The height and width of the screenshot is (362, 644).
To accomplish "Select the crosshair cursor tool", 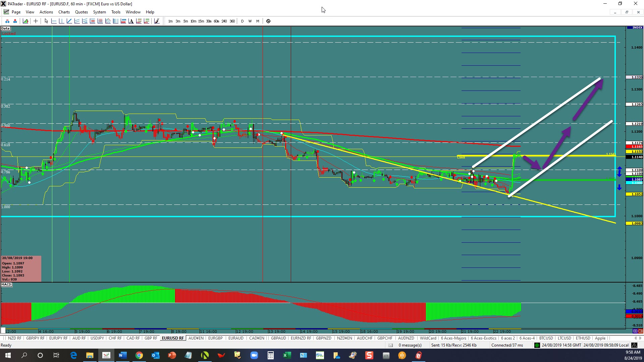I will (x=36, y=21).
